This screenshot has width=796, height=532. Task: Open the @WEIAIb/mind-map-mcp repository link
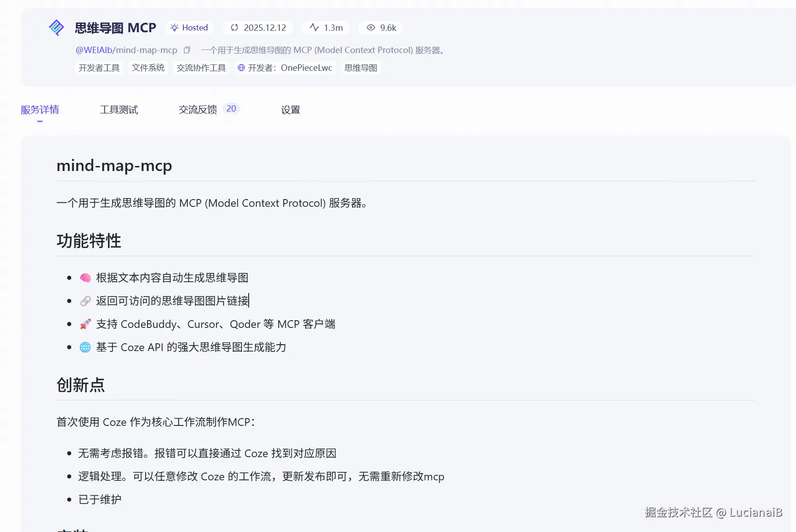[126, 50]
